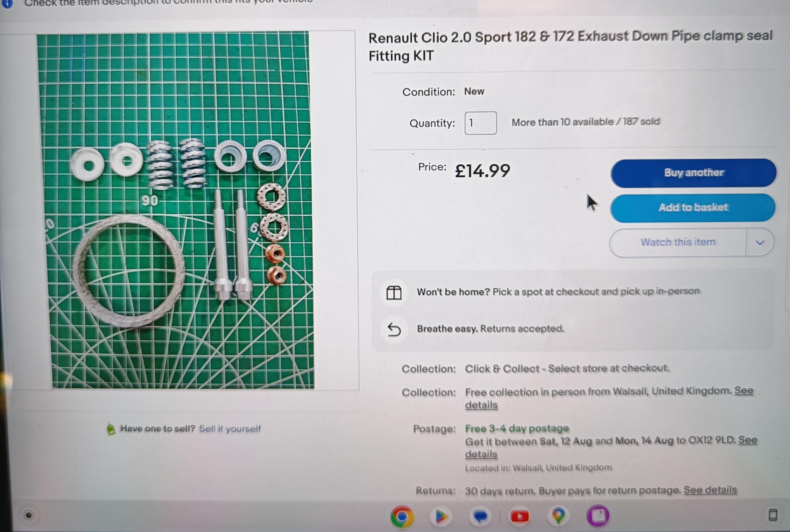Click the Quantity input field
The height and width of the screenshot is (532, 790).
click(480, 123)
